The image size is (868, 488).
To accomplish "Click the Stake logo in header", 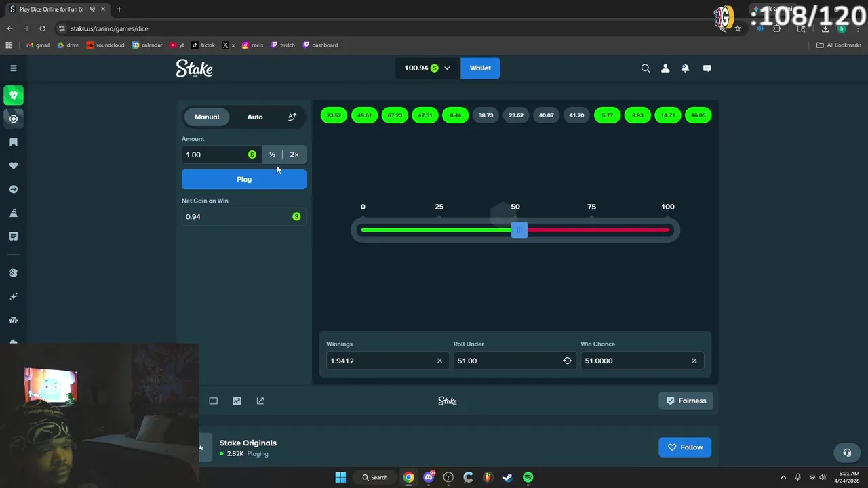I will point(195,68).
